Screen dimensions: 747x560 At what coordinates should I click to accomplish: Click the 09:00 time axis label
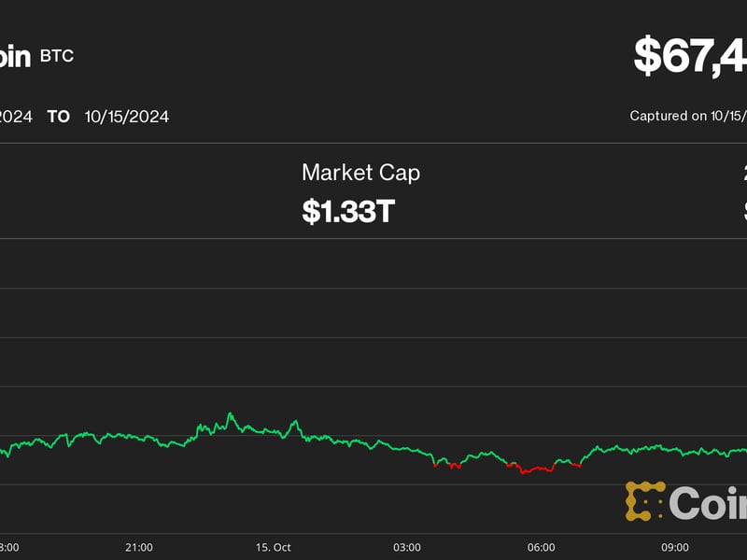pos(675,547)
